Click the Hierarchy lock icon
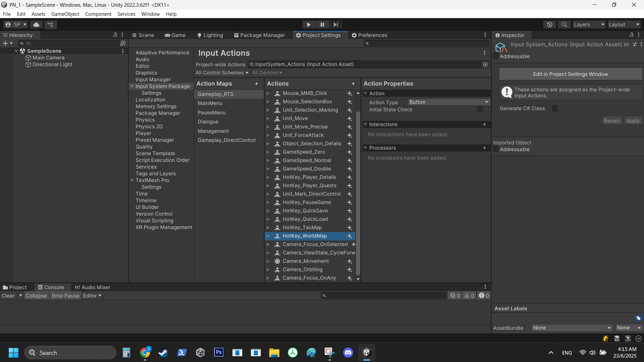 [115, 35]
